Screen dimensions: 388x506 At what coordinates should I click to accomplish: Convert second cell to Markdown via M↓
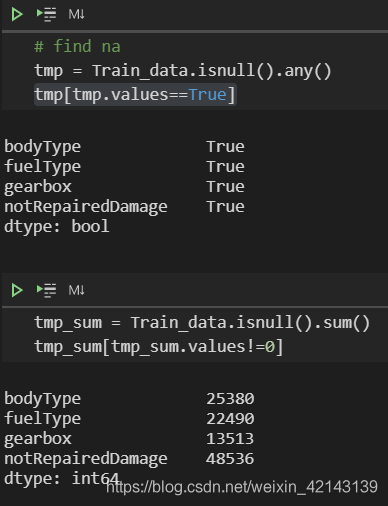coord(76,290)
